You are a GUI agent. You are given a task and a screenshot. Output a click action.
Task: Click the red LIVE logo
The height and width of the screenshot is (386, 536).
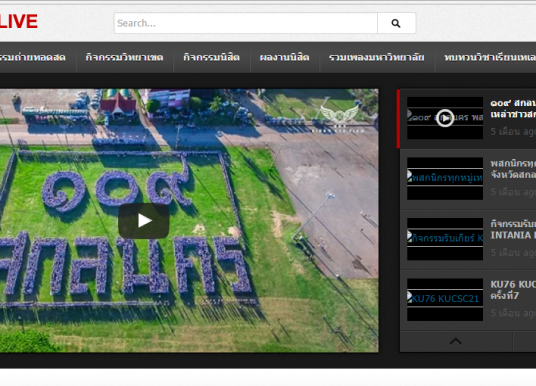tap(18, 22)
